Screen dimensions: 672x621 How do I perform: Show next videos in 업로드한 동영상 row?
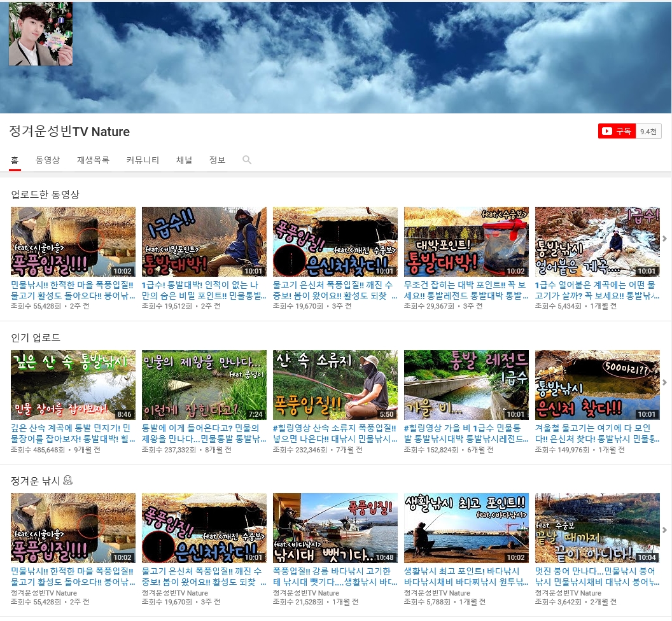[665, 239]
